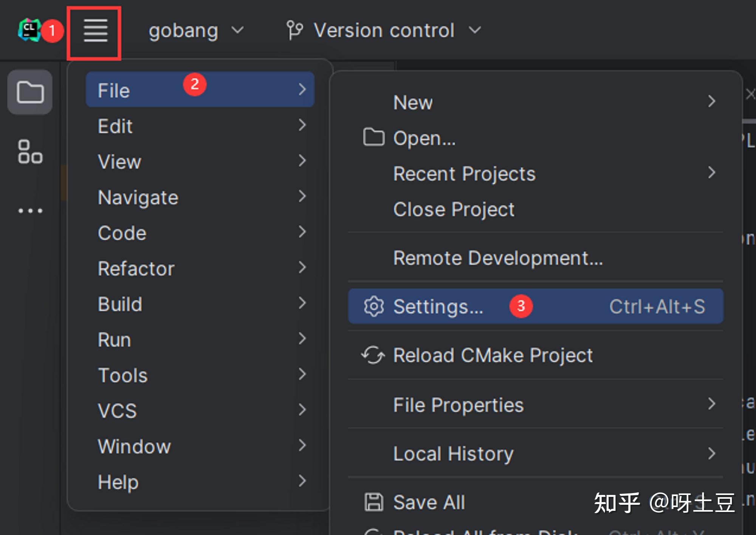Click the Settings gear icon next to Settings entry
The image size is (756, 535).
click(x=373, y=306)
